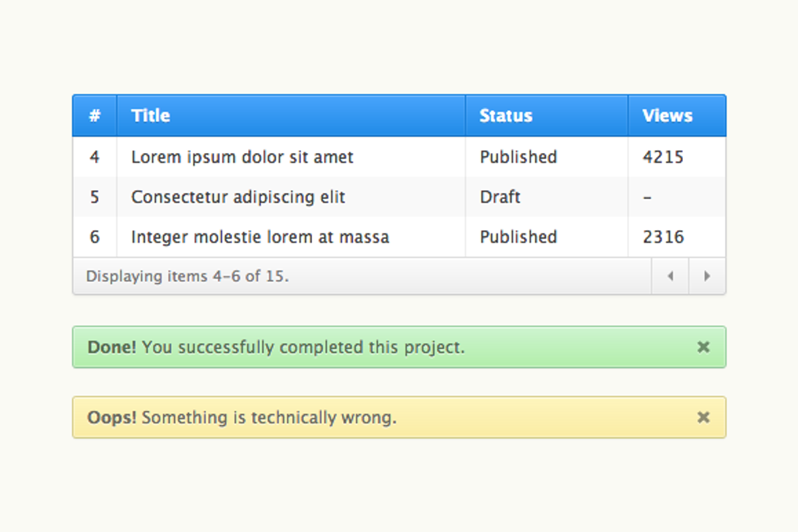Click the Draft status cell
The image size is (798, 532).
coord(500,198)
